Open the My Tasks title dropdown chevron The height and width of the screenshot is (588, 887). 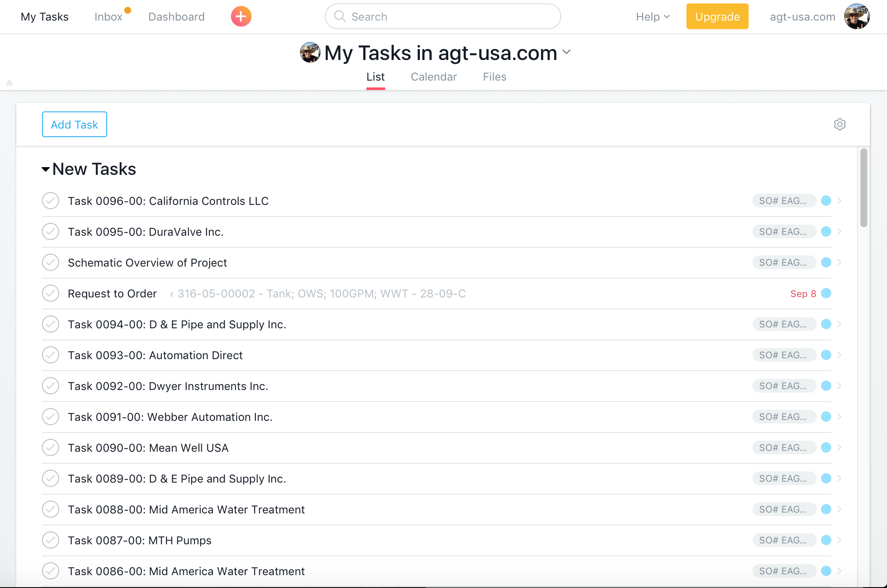click(x=566, y=52)
